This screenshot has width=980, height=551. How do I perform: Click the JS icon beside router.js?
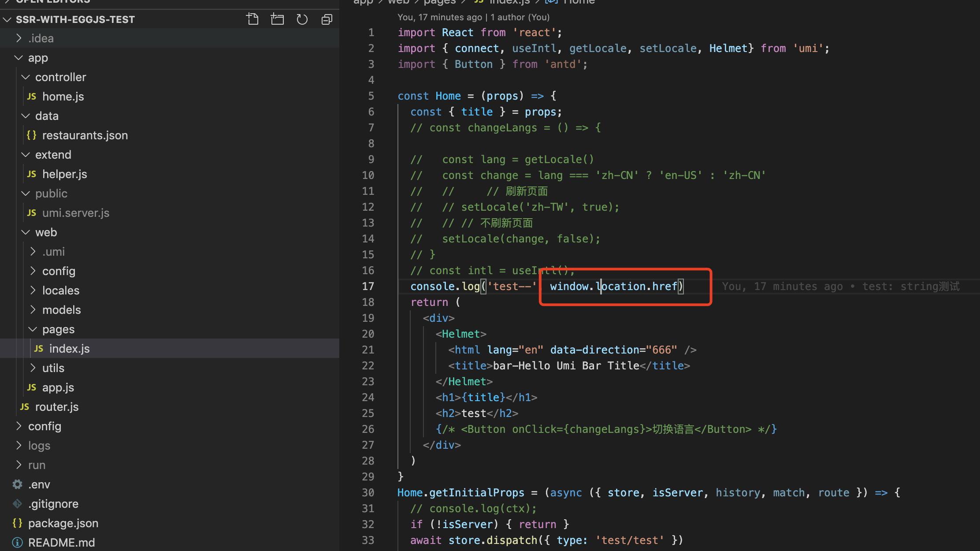24,406
